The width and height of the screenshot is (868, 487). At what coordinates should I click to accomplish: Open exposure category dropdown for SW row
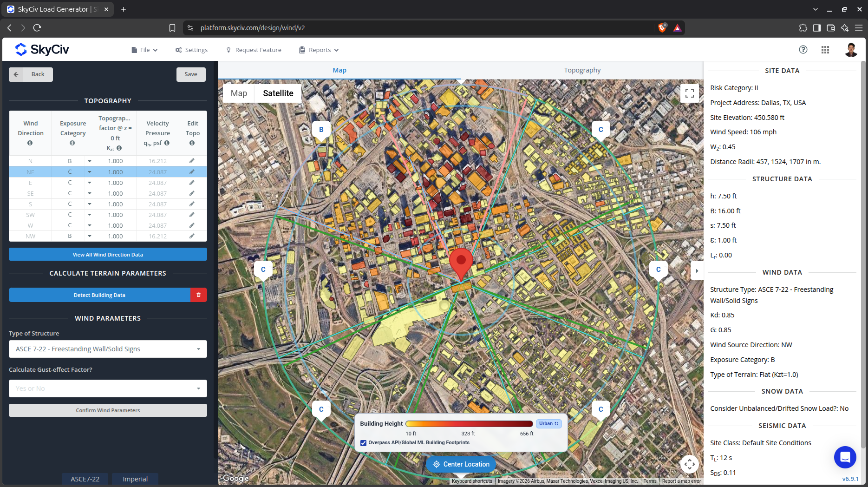click(x=89, y=215)
